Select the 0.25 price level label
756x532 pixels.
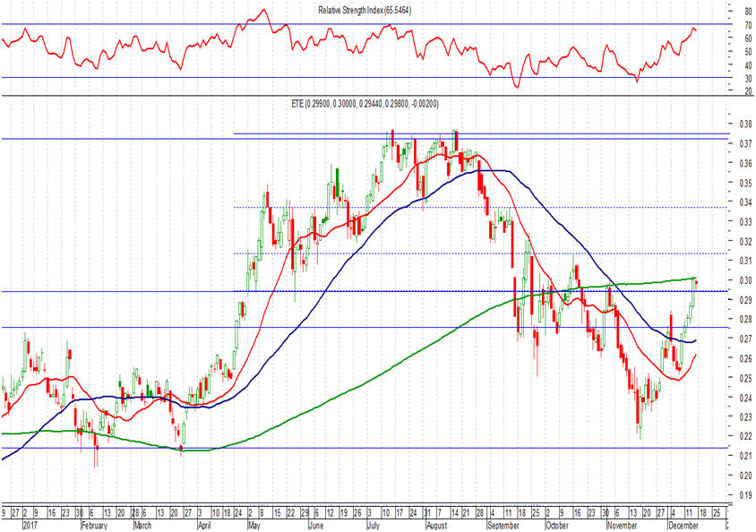coord(746,378)
